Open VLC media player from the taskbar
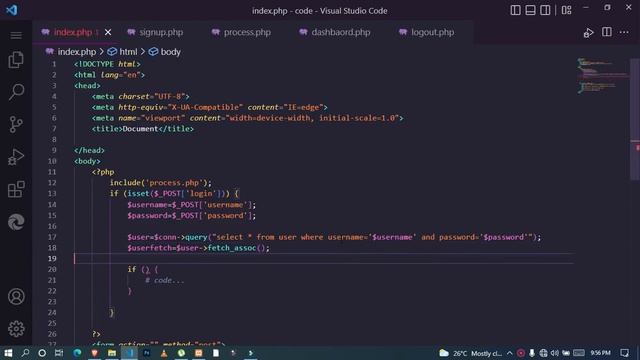Image resolution: width=640 pixels, height=360 pixels. coord(164,353)
